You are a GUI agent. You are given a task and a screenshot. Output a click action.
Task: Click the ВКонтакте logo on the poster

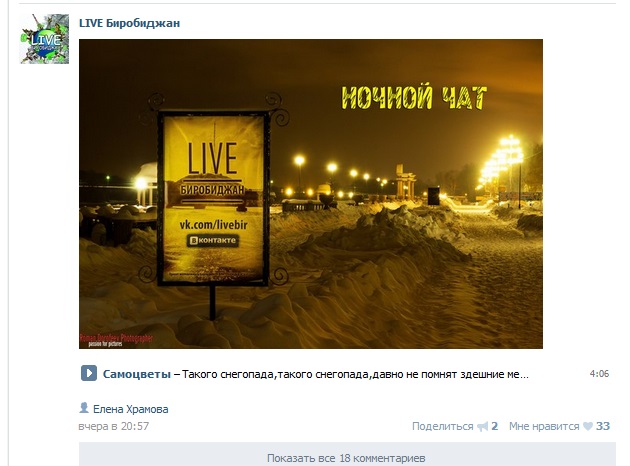pos(213,240)
